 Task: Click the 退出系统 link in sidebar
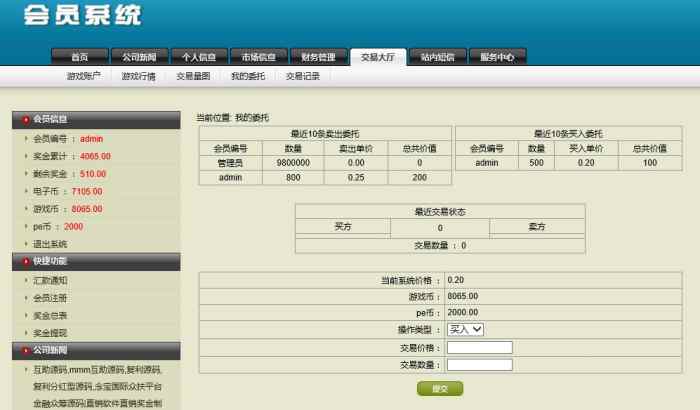(x=50, y=244)
